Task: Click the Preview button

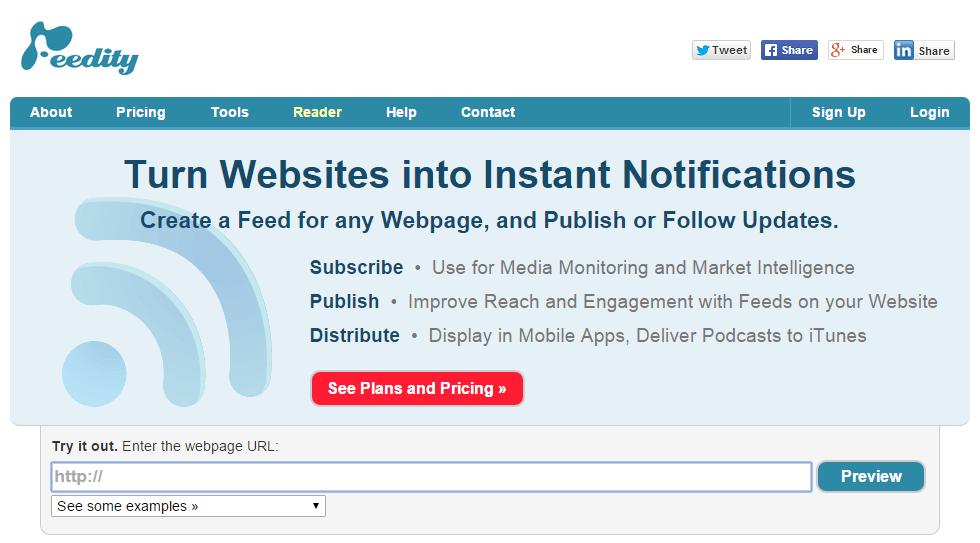Action: click(871, 477)
